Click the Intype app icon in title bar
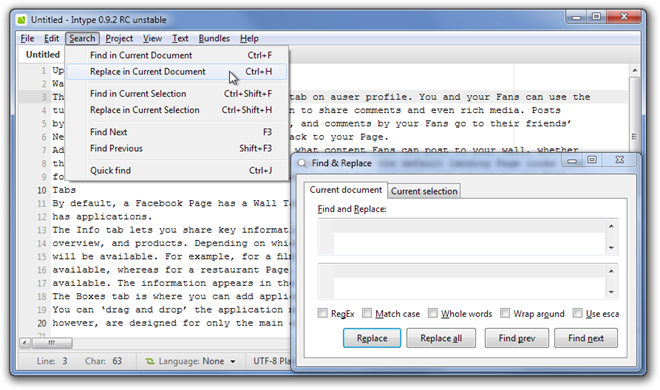This screenshot has height=390, width=660. [x=21, y=20]
